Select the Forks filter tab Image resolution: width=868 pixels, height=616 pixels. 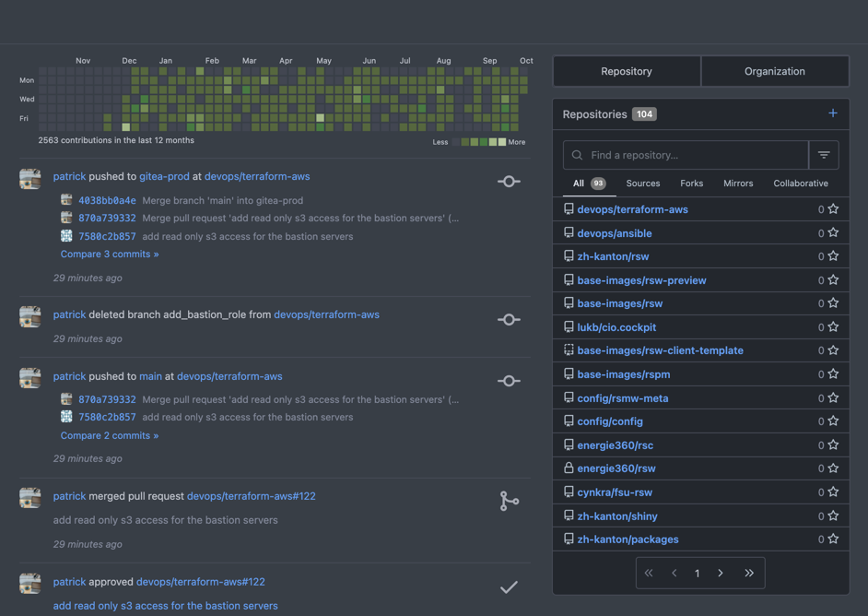click(691, 184)
